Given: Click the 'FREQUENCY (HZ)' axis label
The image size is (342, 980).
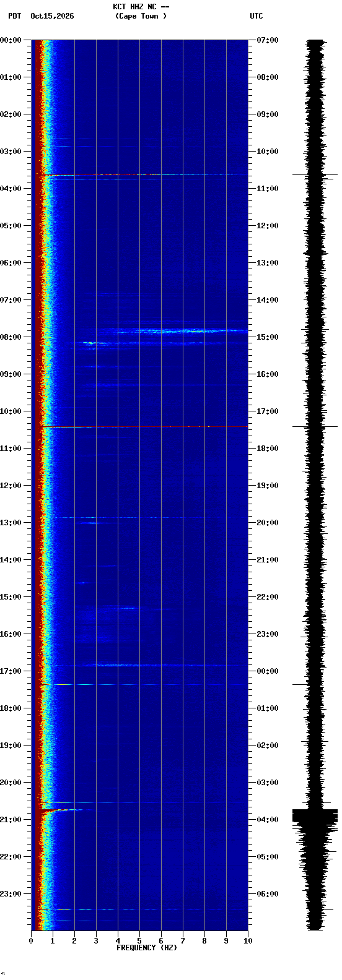Looking at the screenshot, I should point(147,948).
